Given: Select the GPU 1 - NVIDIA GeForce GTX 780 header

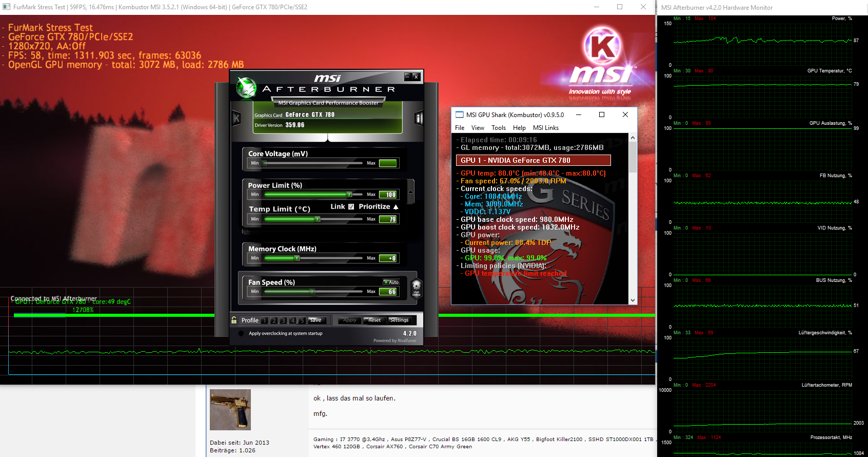Looking at the screenshot, I should click(x=534, y=160).
